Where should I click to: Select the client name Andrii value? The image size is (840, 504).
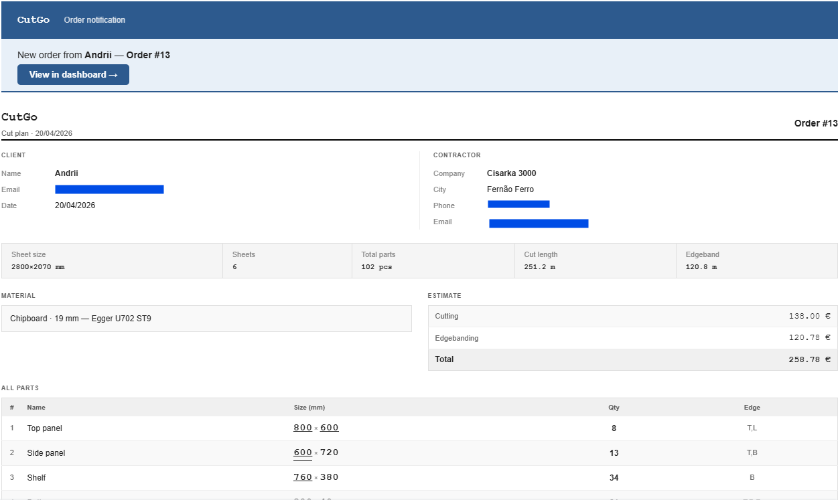coord(66,173)
